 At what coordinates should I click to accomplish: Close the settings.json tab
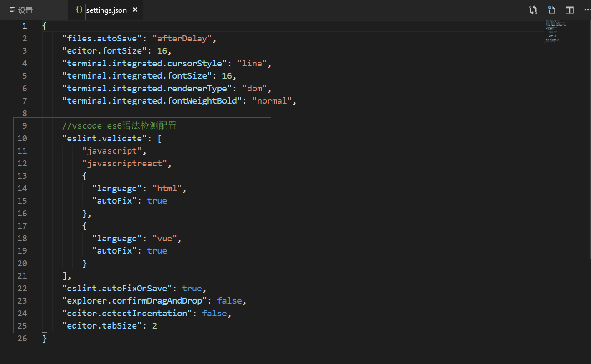pyautogui.click(x=135, y=9)
